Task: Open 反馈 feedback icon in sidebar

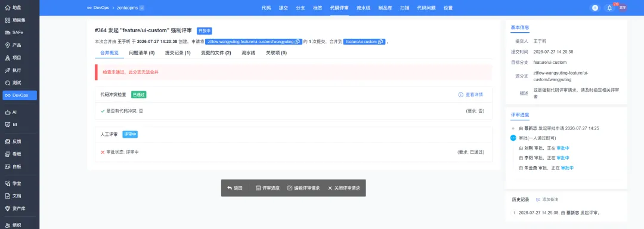Action: [7, 141]
